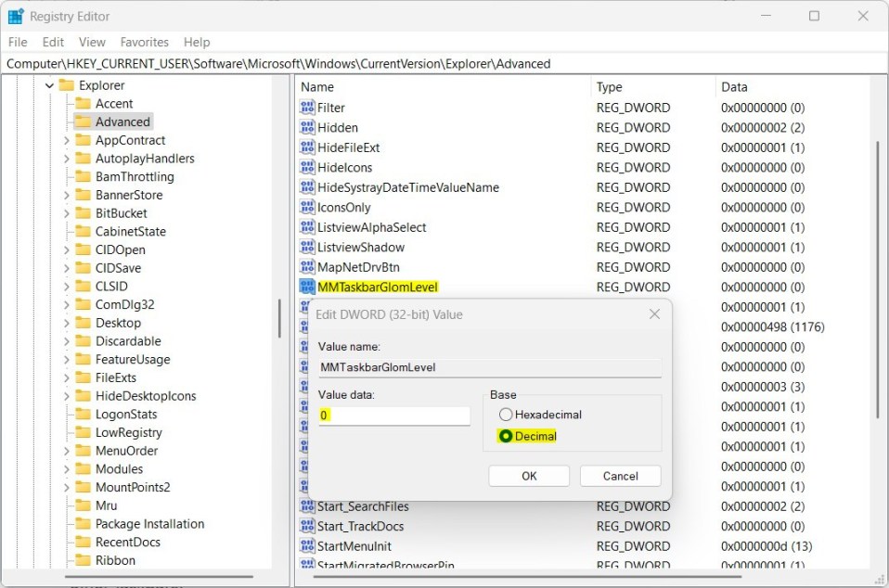889x588 pixels.
Task: Click the Mru folder icon
Action: (83, 505)
